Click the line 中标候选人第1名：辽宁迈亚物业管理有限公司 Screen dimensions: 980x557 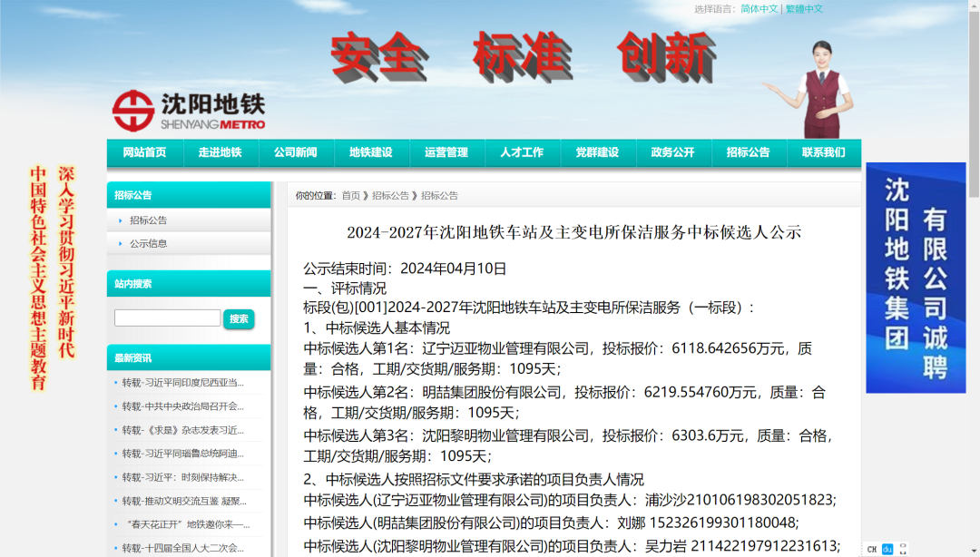tap(557, 358)
